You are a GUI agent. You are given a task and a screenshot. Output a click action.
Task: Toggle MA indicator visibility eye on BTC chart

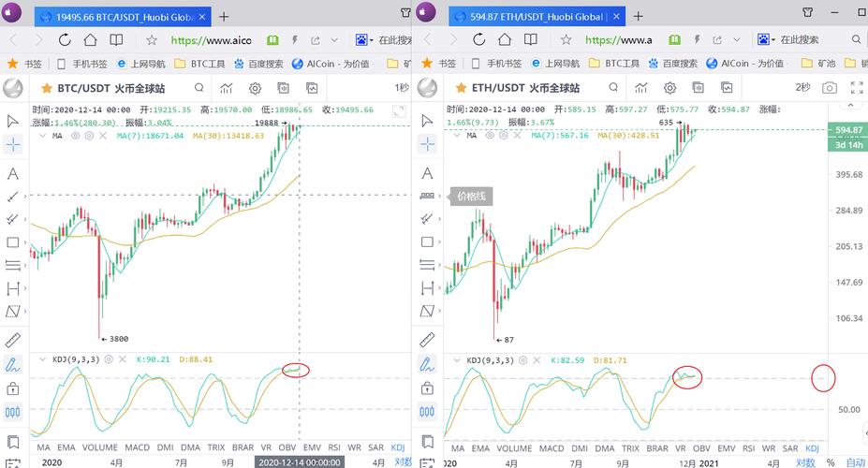(76, 136)
